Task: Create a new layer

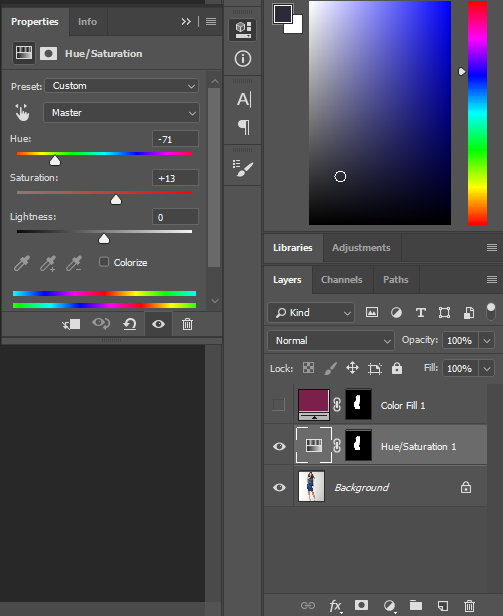Action: [x=443, y=605]
